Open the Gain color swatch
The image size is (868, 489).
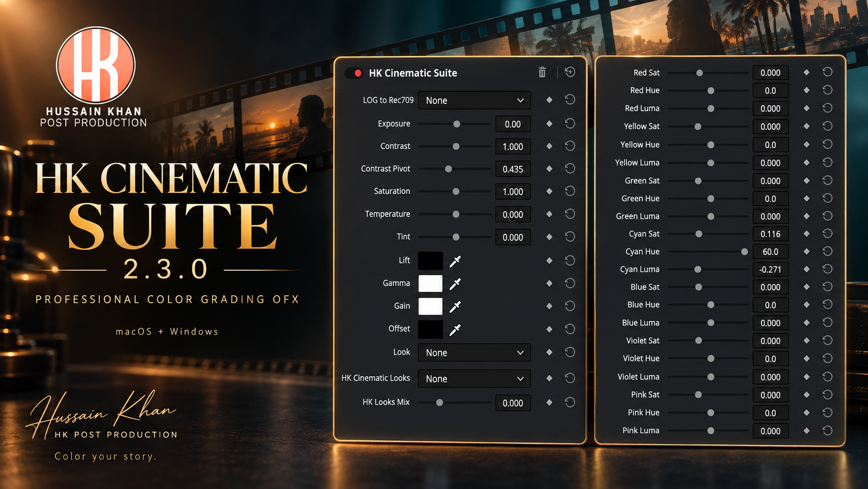[430, 307]
